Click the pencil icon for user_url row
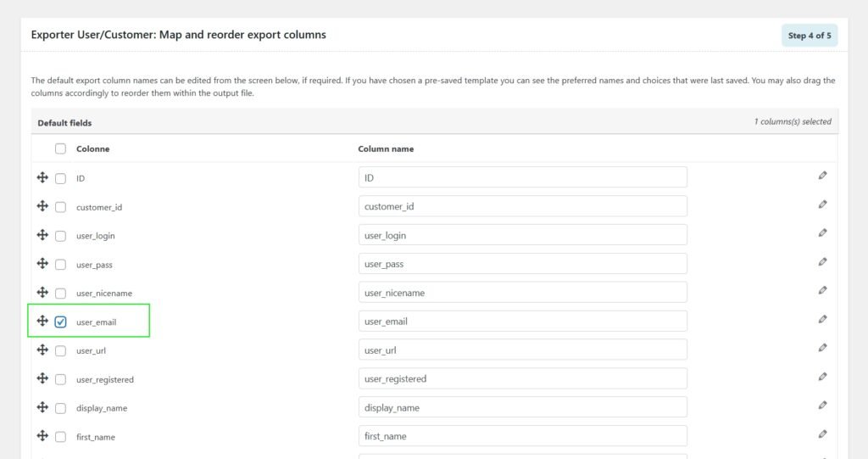Image resolution: width=868 pixels, height=459 pixels. 822,348
